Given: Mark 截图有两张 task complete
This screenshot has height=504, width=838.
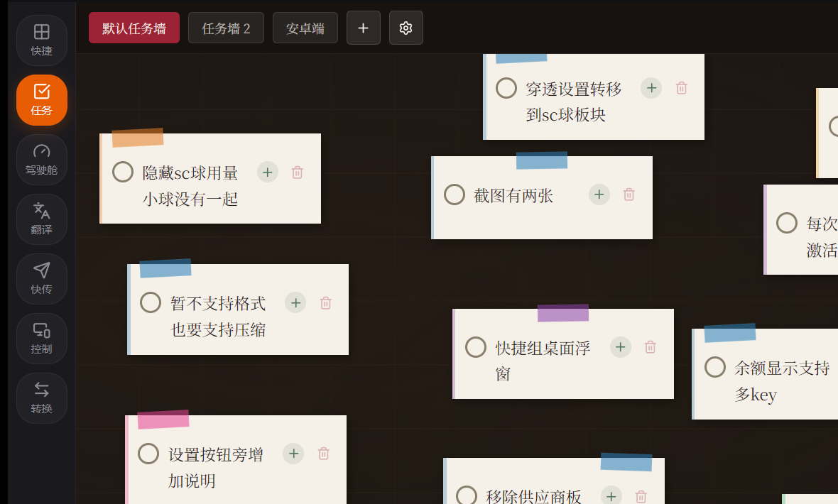Looking at the screenshot, I should (x=455, y=195).
